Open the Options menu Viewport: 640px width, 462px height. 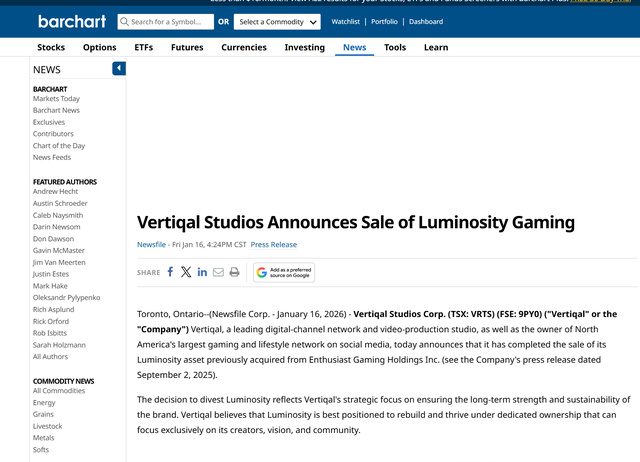coord(100,47)
